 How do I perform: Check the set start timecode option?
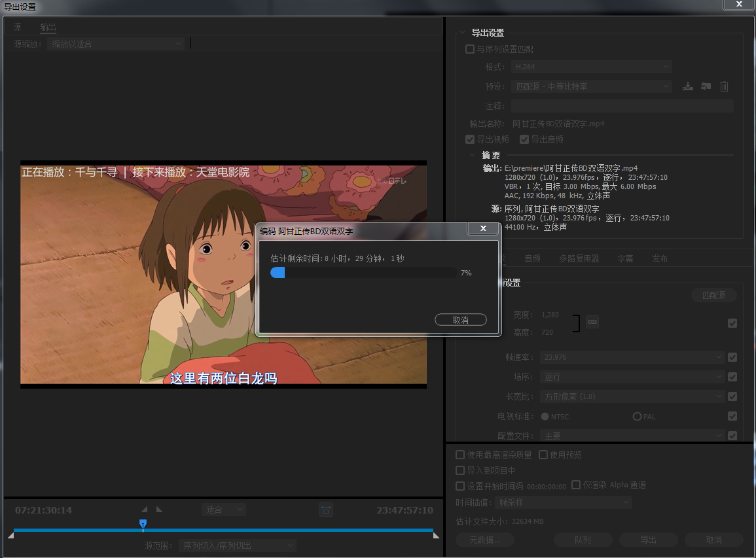460,486
